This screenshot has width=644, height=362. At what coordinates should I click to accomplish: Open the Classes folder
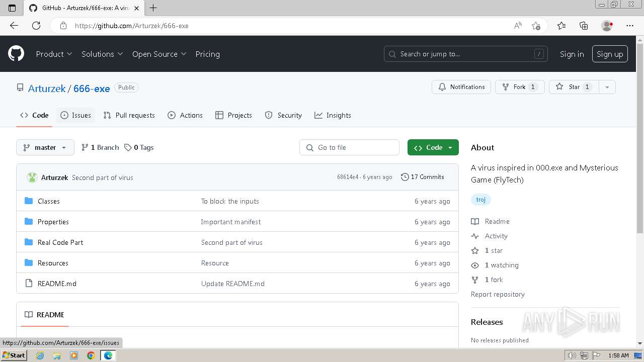48,201
